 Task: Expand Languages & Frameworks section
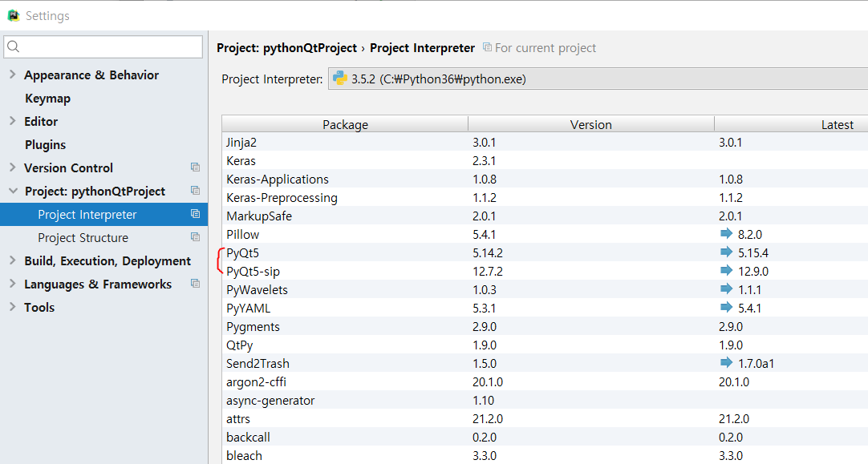pos(12,284)
